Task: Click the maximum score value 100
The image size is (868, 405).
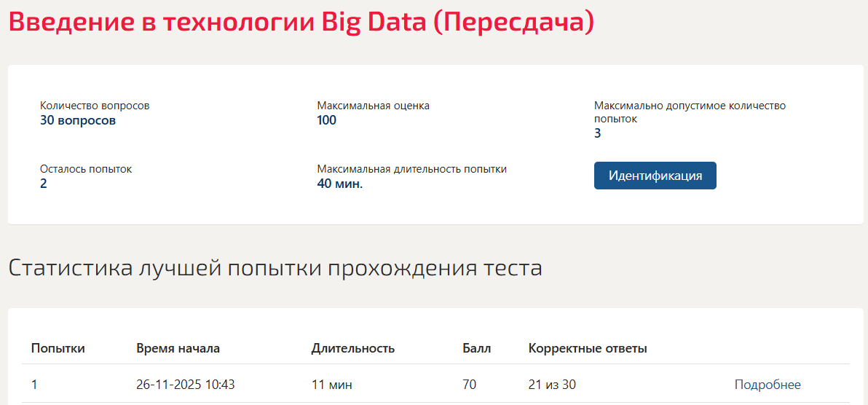Action: pos(327,120)
